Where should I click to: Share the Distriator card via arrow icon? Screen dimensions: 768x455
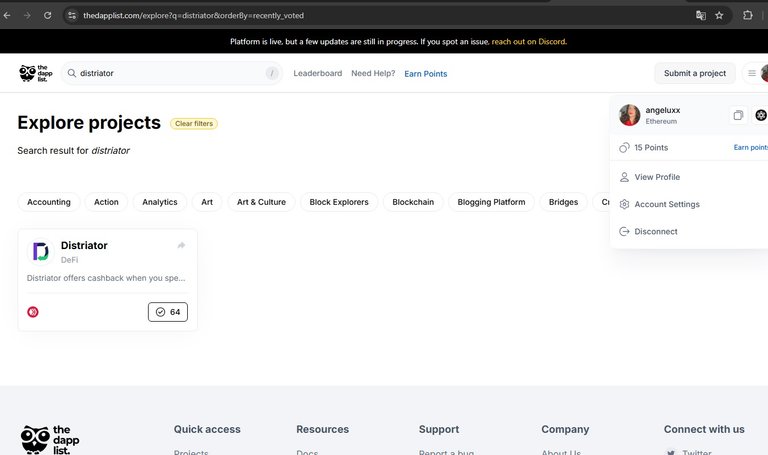[x=181, y=245]
